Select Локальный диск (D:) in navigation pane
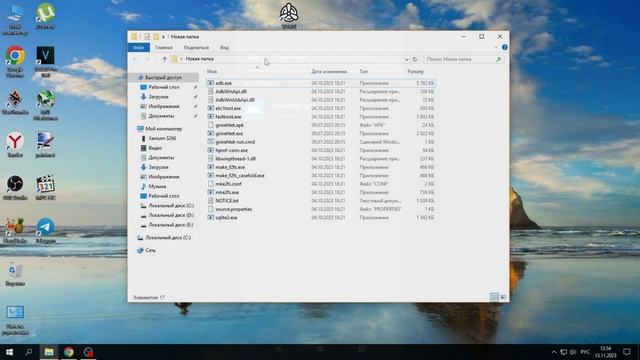Image resolution: width=640 pixels, height=360 pixels. (171, 215)
